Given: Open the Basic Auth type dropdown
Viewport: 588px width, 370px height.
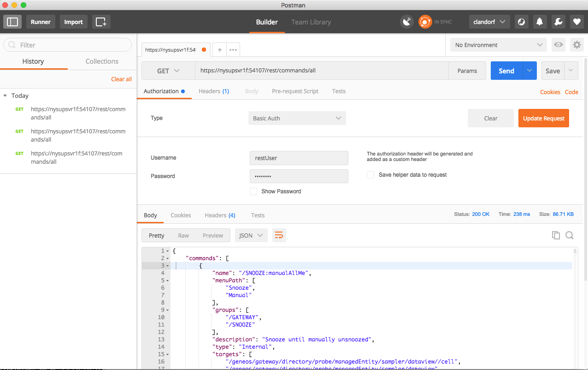Looking at the screenshot, I should (x=297, y=118).
